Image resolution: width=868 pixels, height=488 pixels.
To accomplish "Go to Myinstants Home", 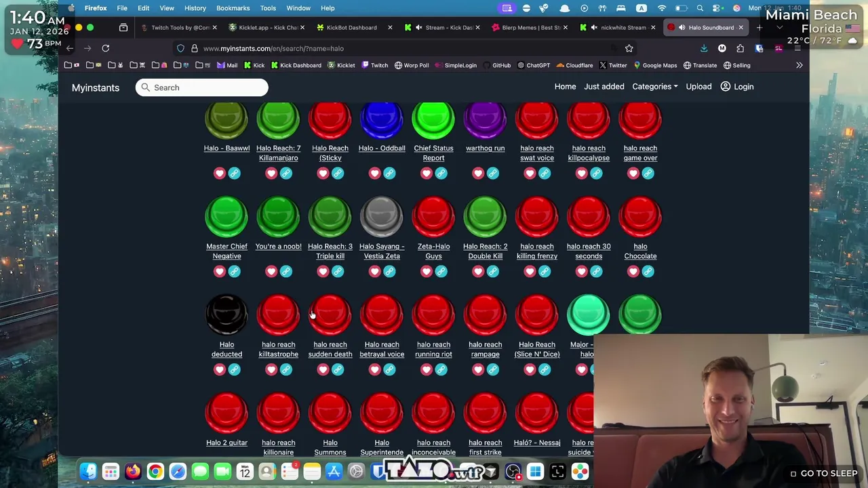I will pos(565,87).
